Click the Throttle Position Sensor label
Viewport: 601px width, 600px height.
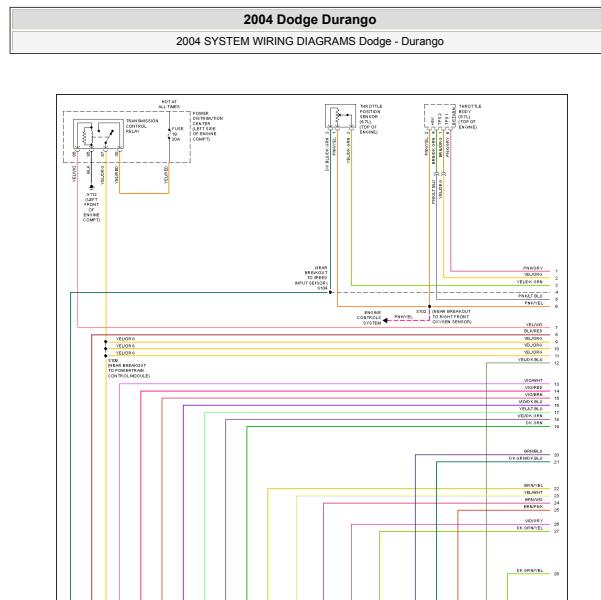(370, 119)
